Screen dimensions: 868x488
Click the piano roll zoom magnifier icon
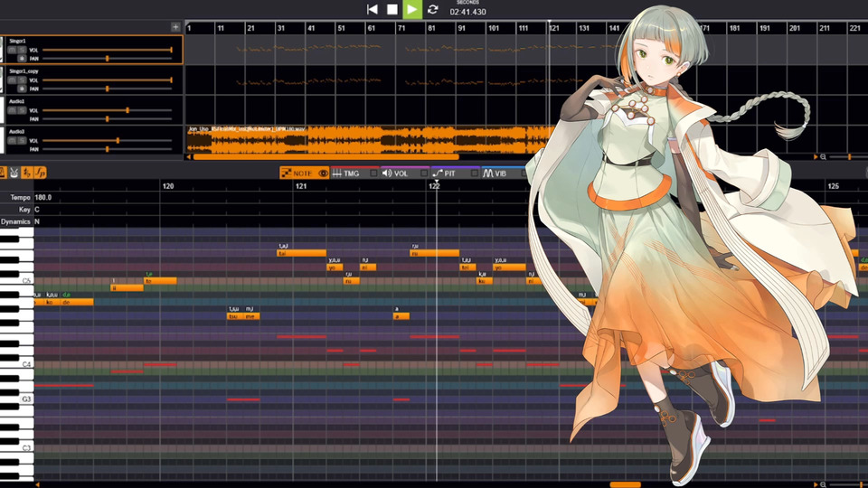coord(823,484)
